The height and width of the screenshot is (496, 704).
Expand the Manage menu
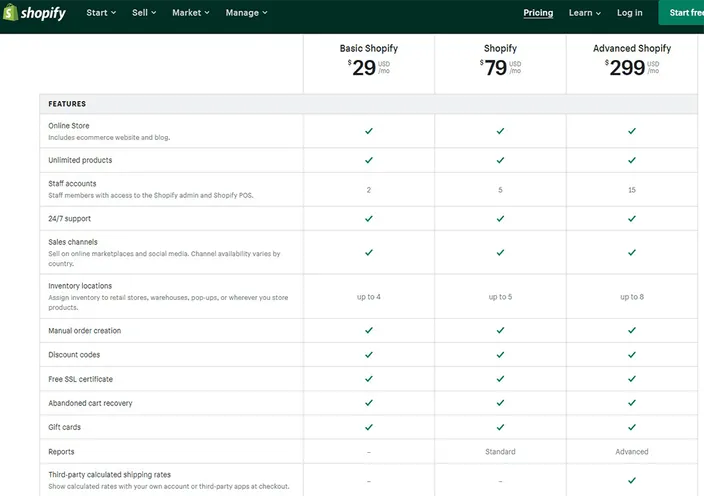[x=246, y=13]
